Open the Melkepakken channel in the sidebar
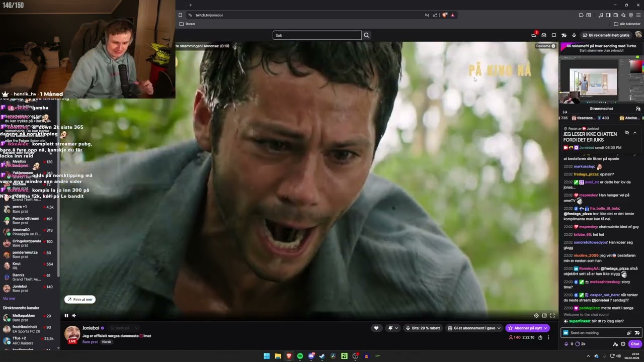 tap(30, 318)
